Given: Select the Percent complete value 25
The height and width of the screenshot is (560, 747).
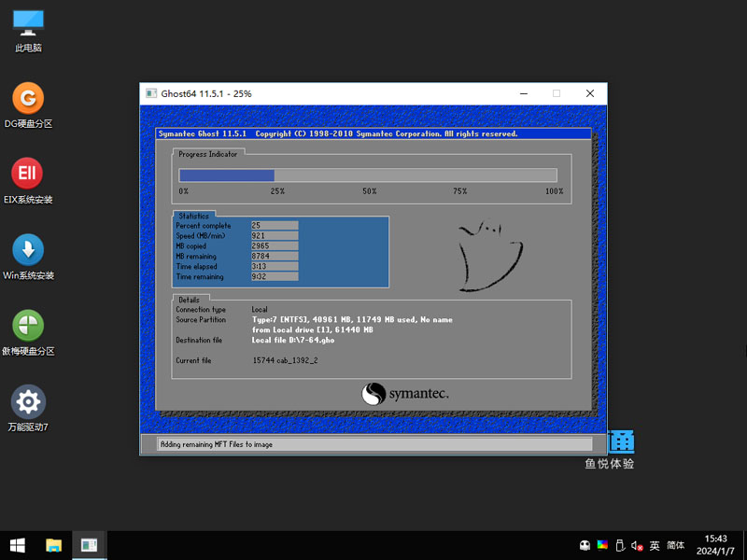Looking at the screenshot, I should click(x=275, y=226).
